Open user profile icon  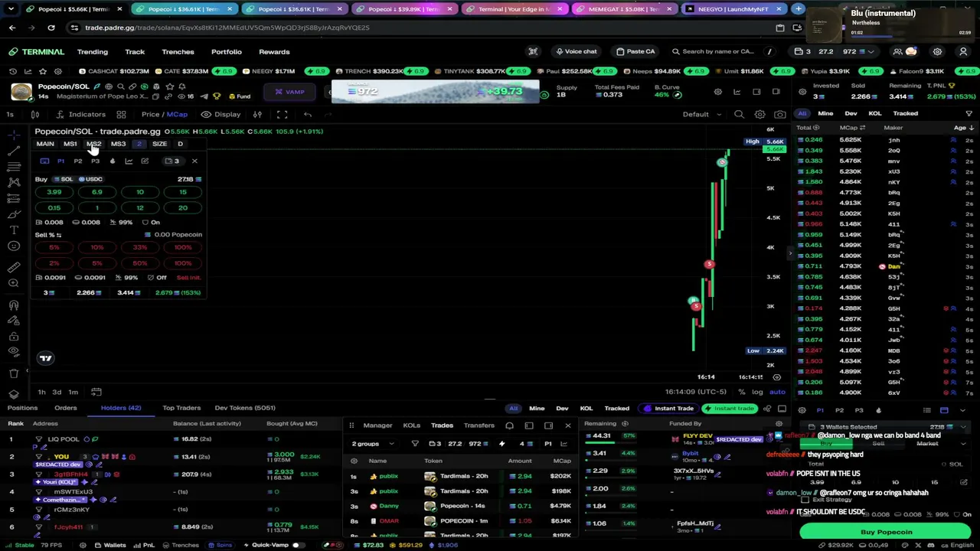pos(963,51)
